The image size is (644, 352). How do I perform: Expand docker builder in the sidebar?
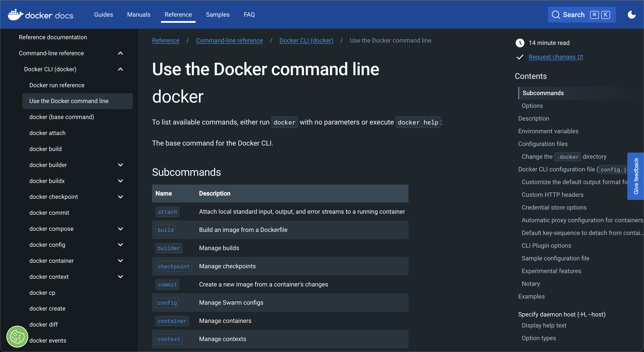coord(121,165)
